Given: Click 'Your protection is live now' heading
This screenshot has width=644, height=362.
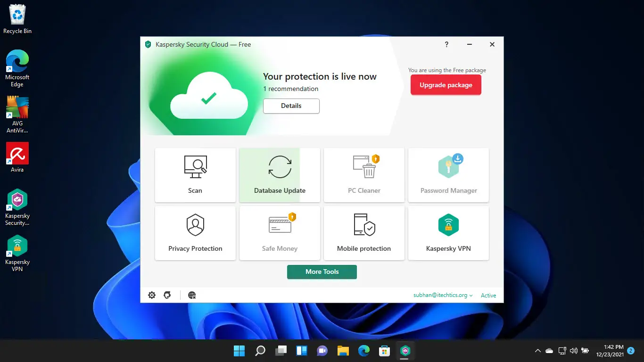Looking at the screenshot, I should click(x=320, y=76).
